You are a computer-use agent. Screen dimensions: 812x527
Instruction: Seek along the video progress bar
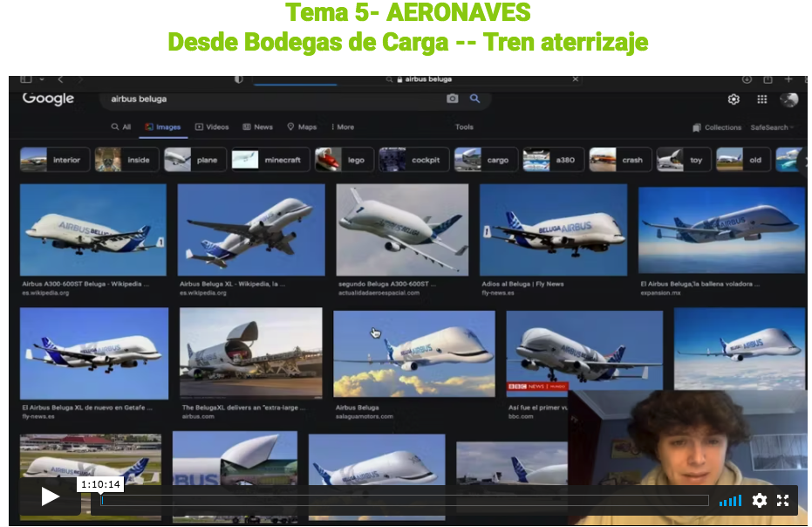coord(405,500)
